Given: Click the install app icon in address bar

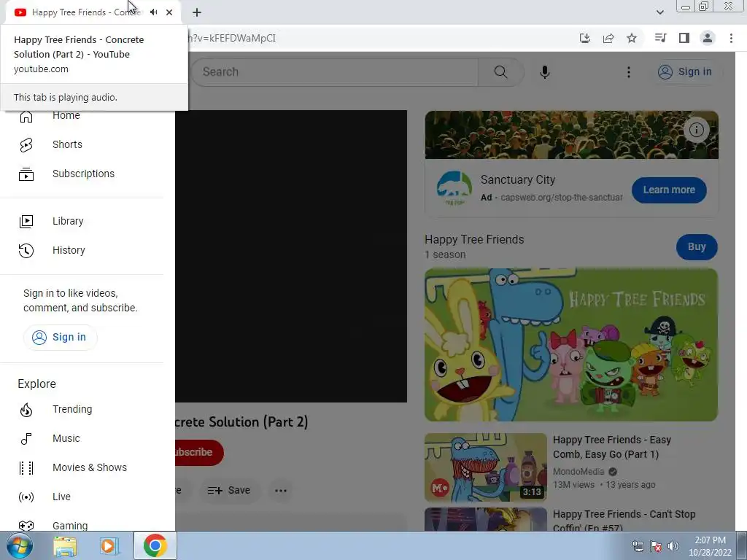Looking at the screenshot, I should click(585, 38).
